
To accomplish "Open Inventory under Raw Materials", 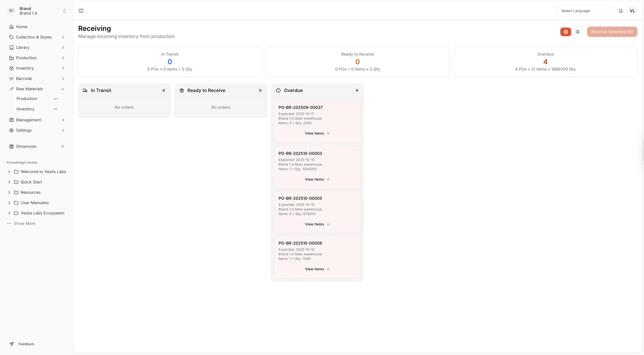I will pyautogui.click(x=25, y=109).
